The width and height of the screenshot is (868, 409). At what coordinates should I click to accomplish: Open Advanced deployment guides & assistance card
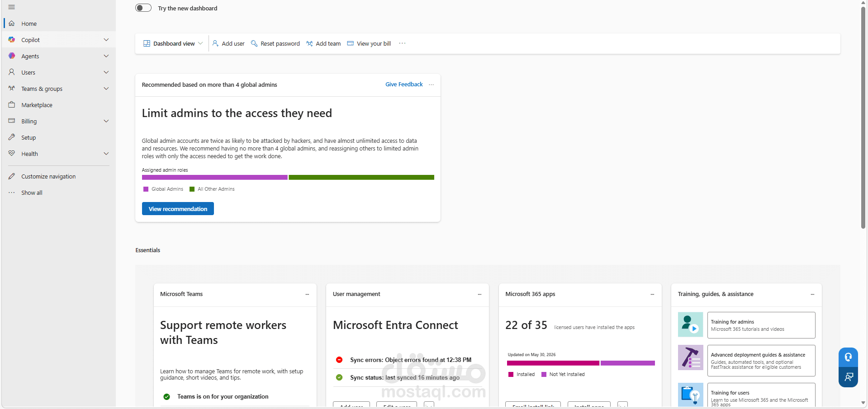coord(761,361)
